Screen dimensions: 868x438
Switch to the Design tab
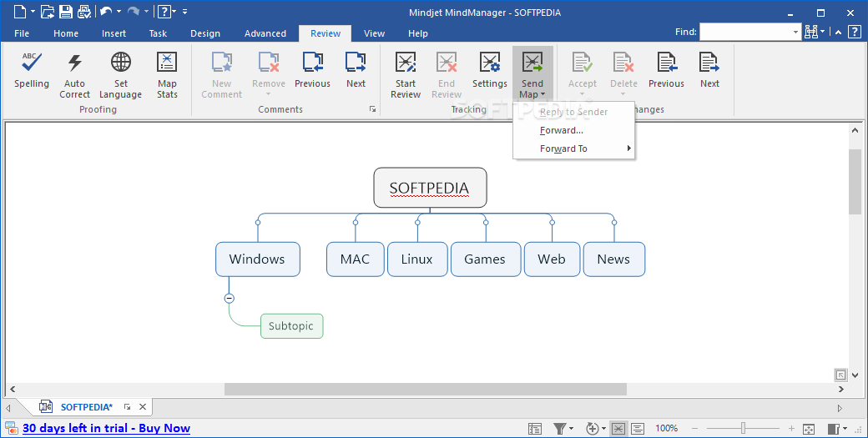pos(205,33)
